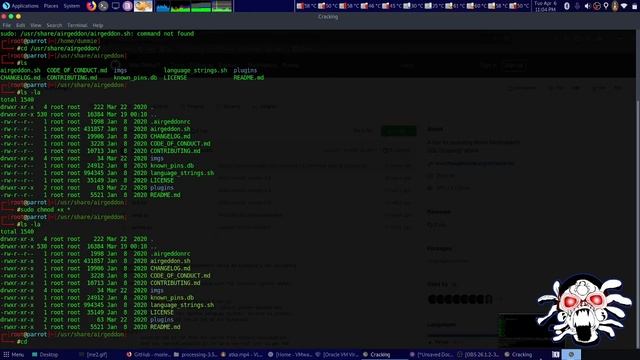The width and height of the screenshot is (640, 360).
Task: Click 'airgeddon.sh' in the second ls -la listing
Action: 170,261
